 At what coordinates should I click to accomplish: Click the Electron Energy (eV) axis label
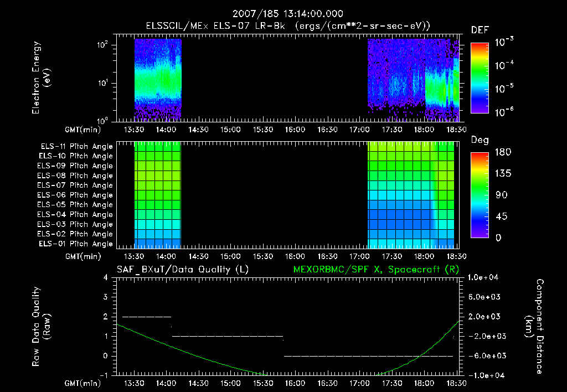tap(41, 78)
